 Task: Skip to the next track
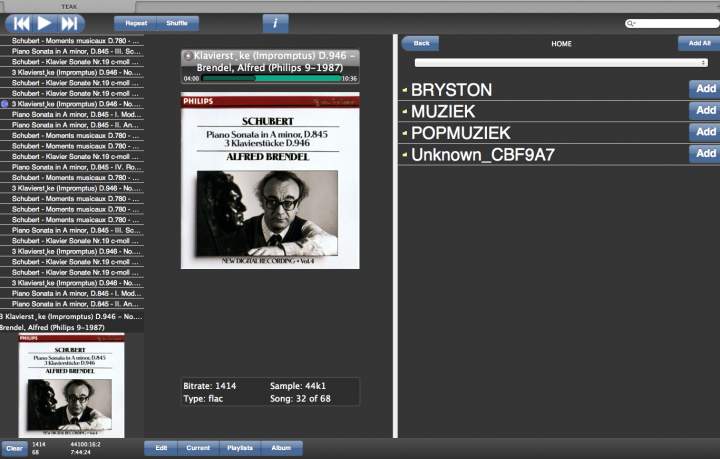click(69, 23)
